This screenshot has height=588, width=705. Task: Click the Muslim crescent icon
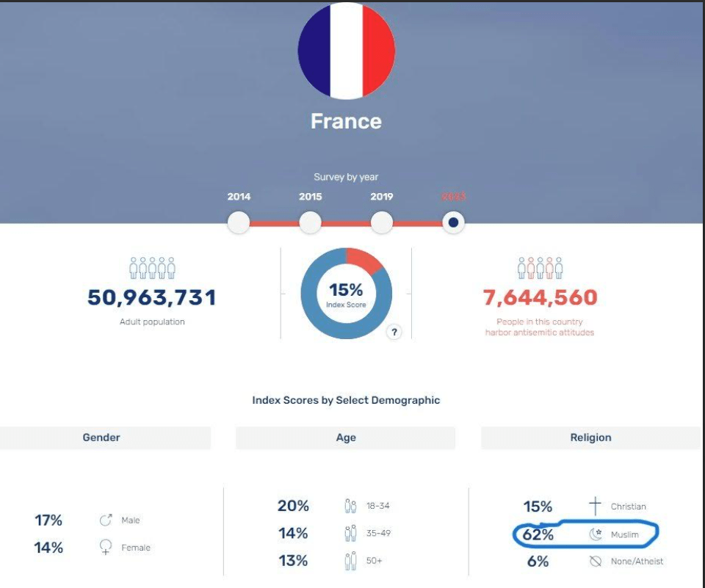(x=596, y=534)
